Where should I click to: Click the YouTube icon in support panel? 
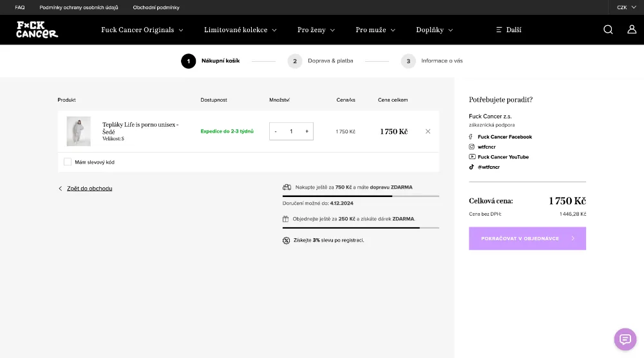[x=472, y=157]
